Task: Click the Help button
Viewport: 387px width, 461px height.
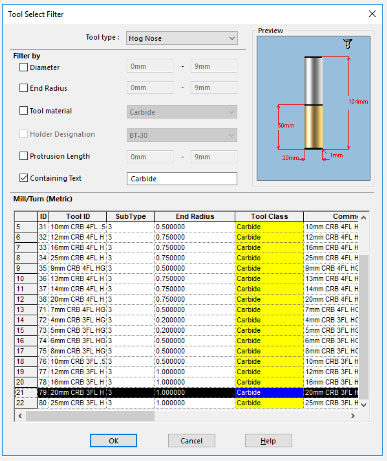Action: click(x=268, y=441)
